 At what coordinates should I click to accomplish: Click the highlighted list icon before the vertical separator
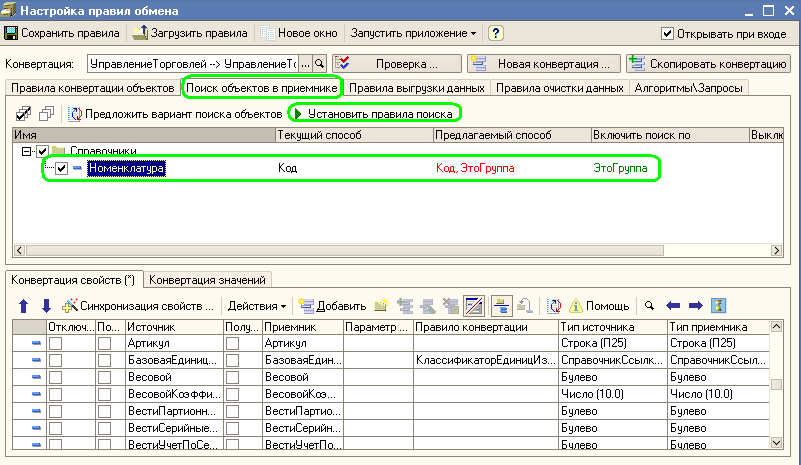point(502,306)
